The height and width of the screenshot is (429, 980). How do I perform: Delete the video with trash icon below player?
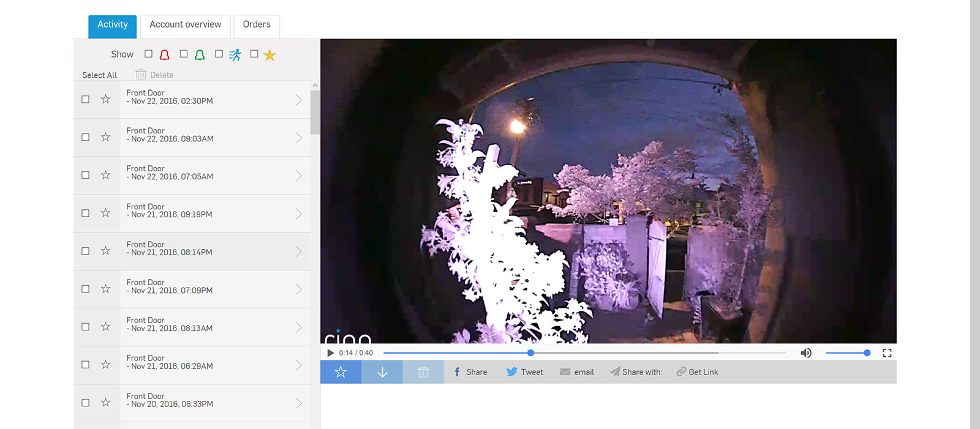(x=423, y=372)
